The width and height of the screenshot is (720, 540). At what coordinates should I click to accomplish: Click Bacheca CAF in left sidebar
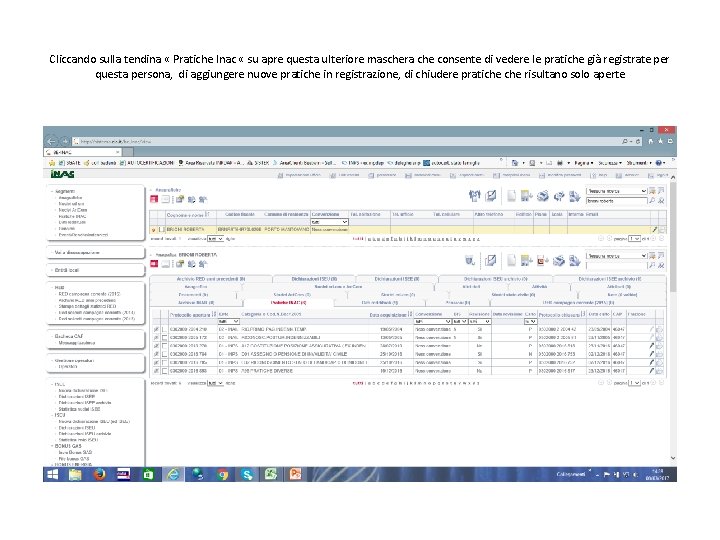pos(69,336)
